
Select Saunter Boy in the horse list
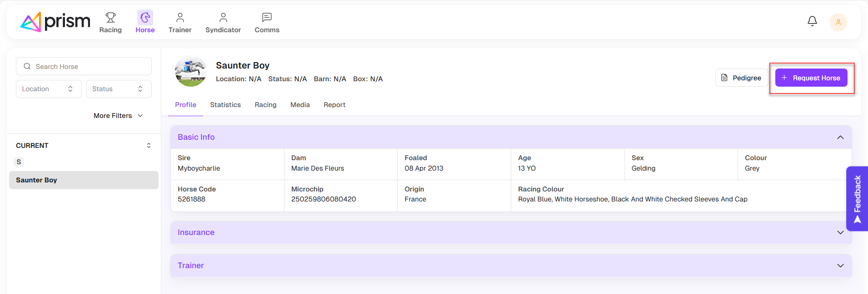(84, 180)
